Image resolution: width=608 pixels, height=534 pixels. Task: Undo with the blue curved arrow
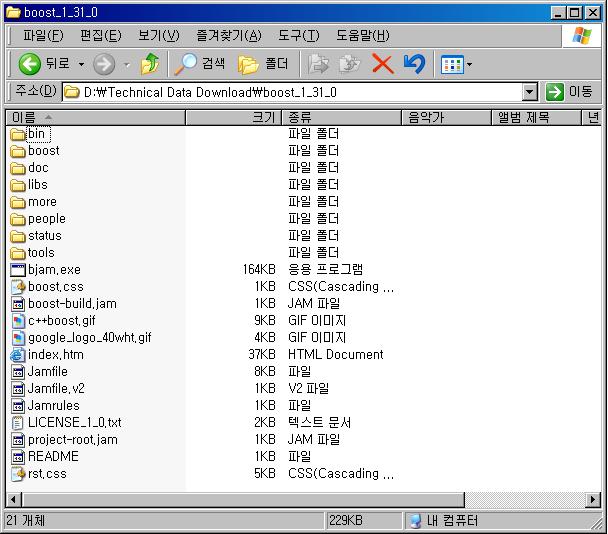pyautogui.click(x=414, y=64)
